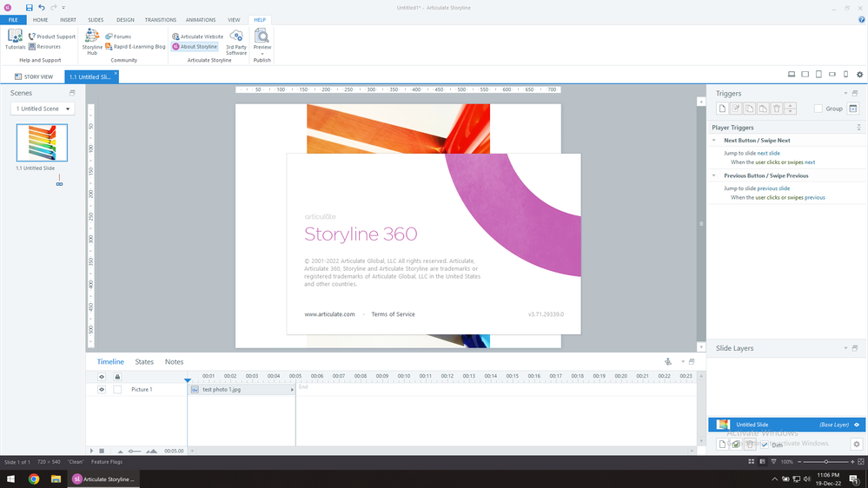Select tablet portrait preview icon
The image size is (868, 488).
[x=818, y=74]
